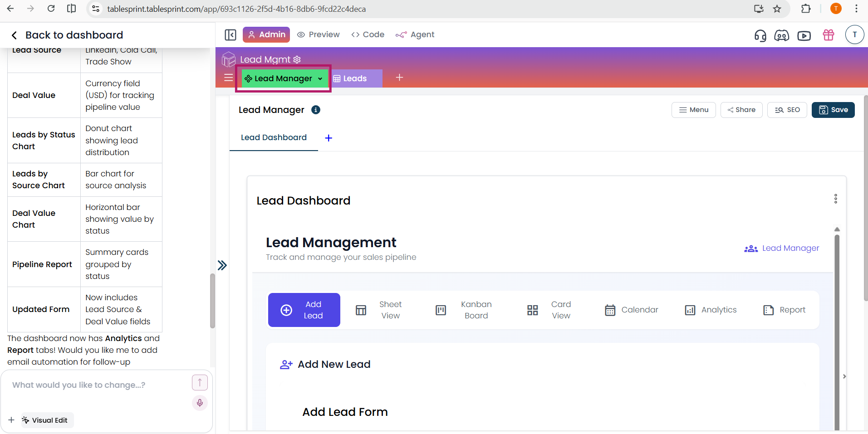Expand the Lead Manager page dropdown
The image size is (868, 434).
(x=320, y=79)
